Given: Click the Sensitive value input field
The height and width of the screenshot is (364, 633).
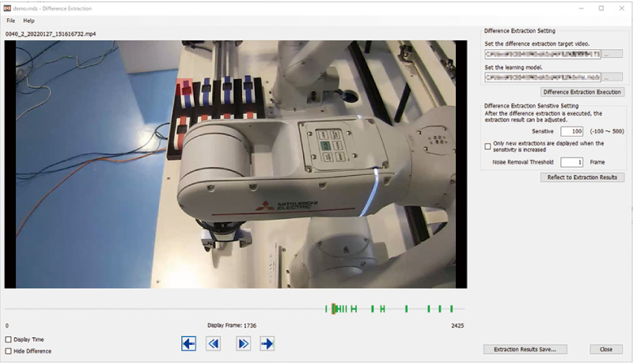Looking at the screenshot, I should click(571, 131).
